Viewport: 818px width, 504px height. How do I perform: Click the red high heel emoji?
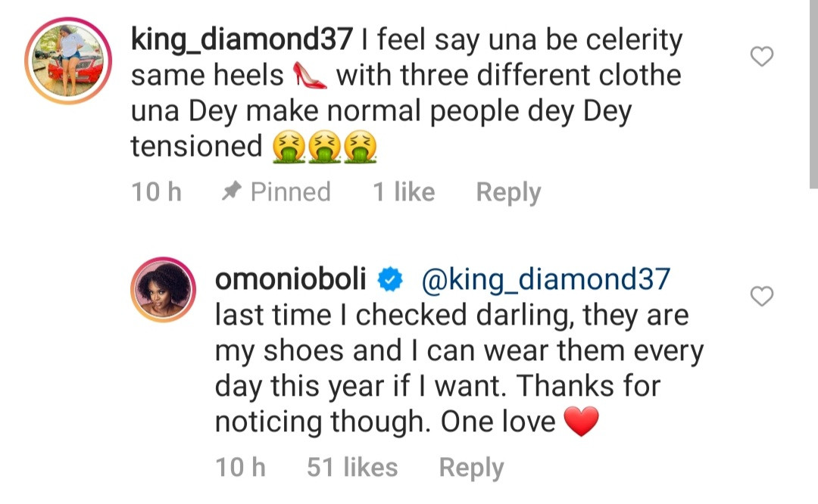pyautogui.click(x=308, y=76)
